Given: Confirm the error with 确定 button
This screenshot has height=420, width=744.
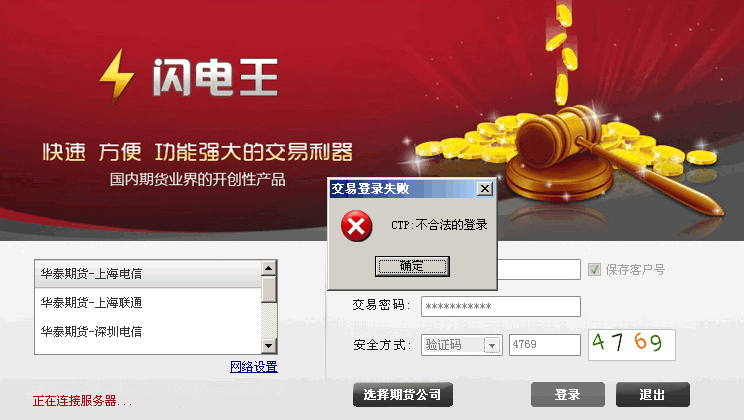Looking at the screenshot, I should 412,266.
